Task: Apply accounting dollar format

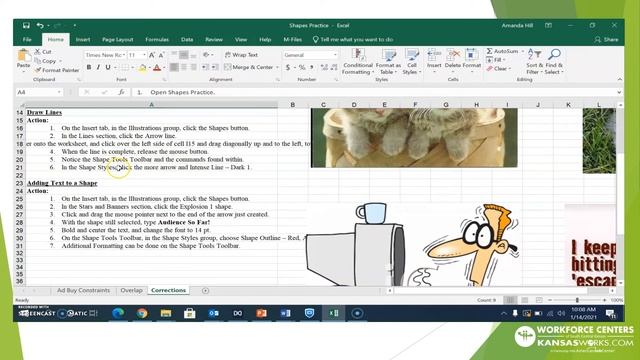Action: (288, 67)
